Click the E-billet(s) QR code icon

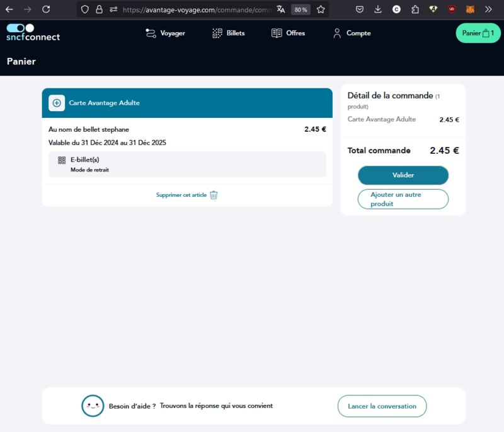[x=62, y=160]
